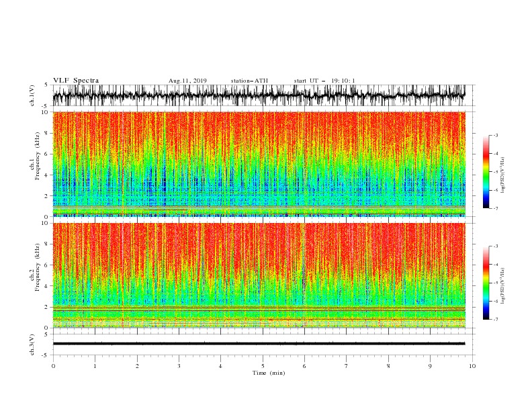The width and height of the screenshot is (532, 411).
Task: Click time axis tick label "4"
Action: point(220,366)
